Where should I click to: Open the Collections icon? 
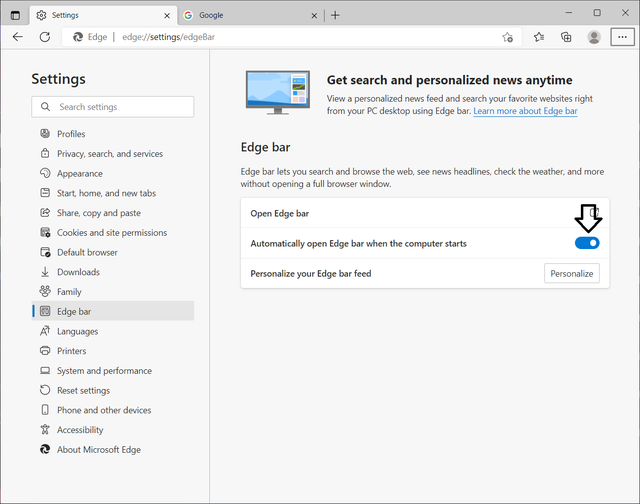pyautogui.click(x=566, y=37)
